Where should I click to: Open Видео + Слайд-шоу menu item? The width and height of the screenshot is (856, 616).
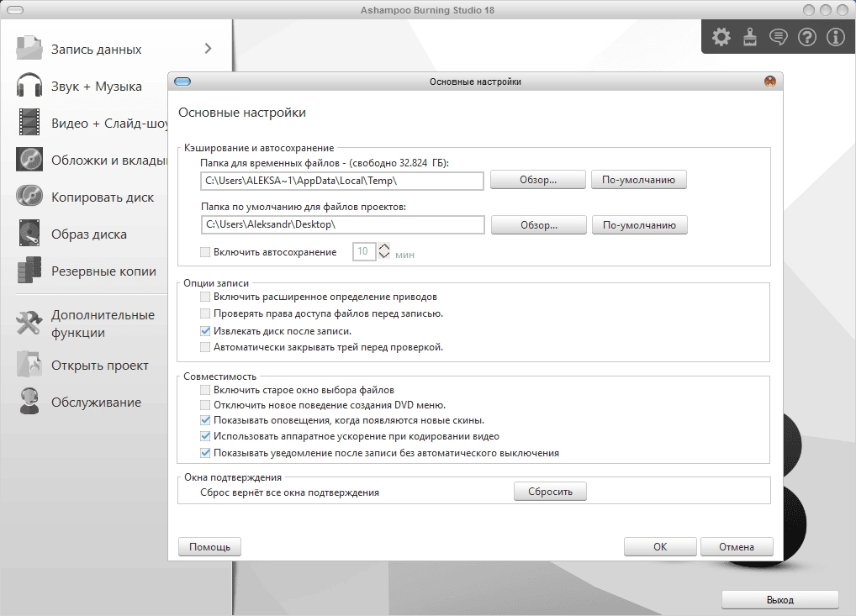click(x=109, y=124)
